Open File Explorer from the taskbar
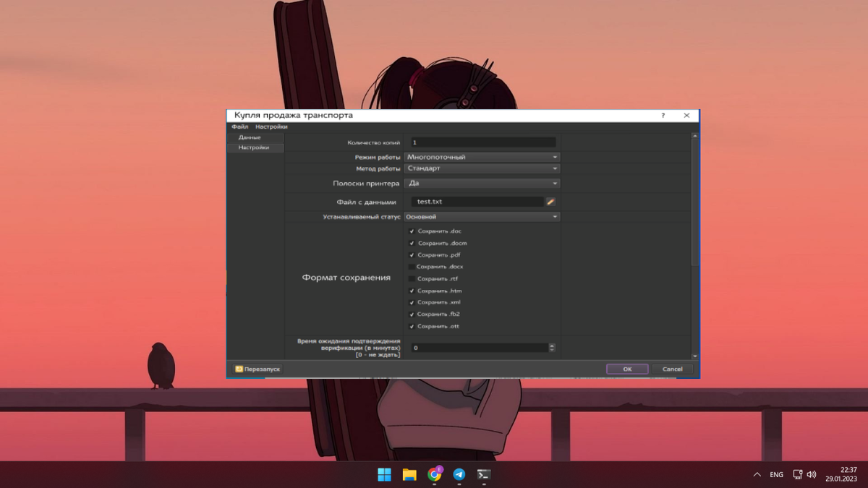This screenshot has height=488, width=868. (409, 474)
